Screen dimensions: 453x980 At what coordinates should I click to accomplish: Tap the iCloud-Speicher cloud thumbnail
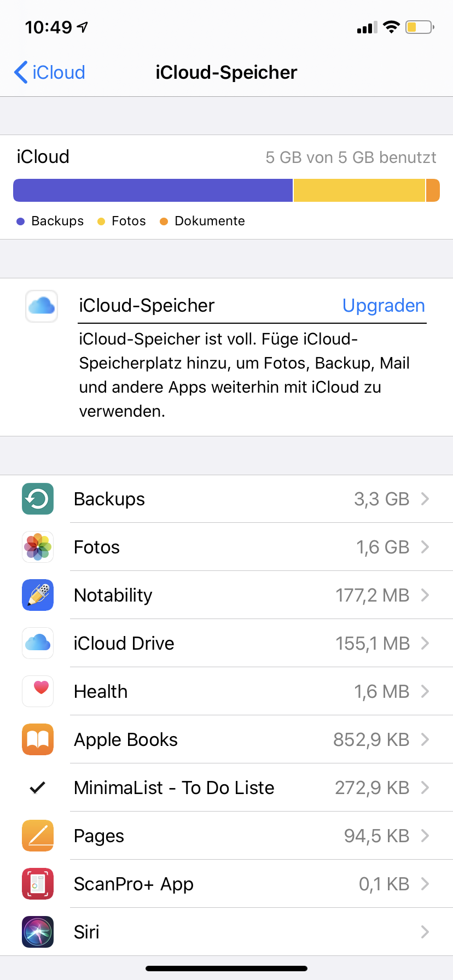coord(42,306)
